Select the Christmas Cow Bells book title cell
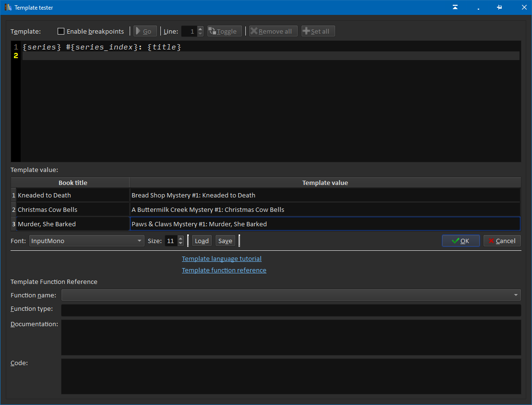This screenshot has height=405, width=532. (x=73, y=209)
